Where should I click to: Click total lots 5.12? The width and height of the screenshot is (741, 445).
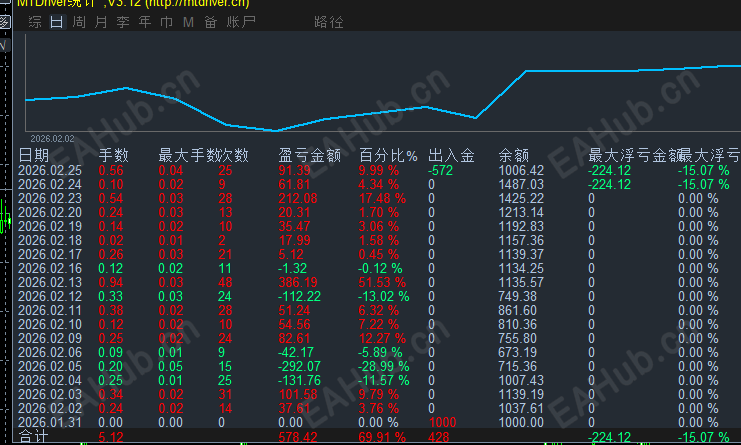[111, 437]
